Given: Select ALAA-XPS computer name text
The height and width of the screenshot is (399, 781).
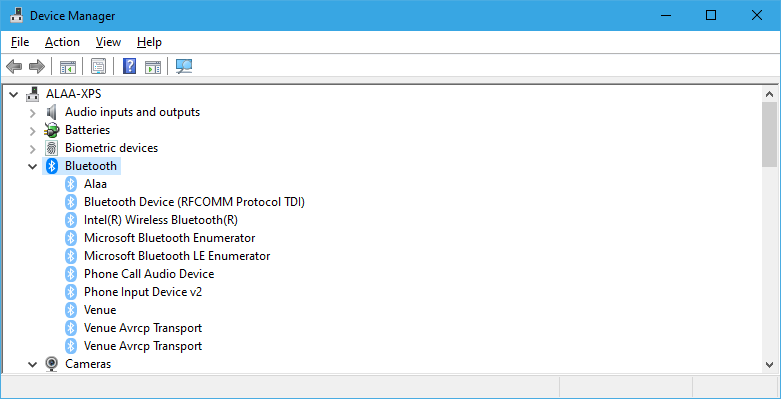Looking at the screenshot, I should point(74,94).
